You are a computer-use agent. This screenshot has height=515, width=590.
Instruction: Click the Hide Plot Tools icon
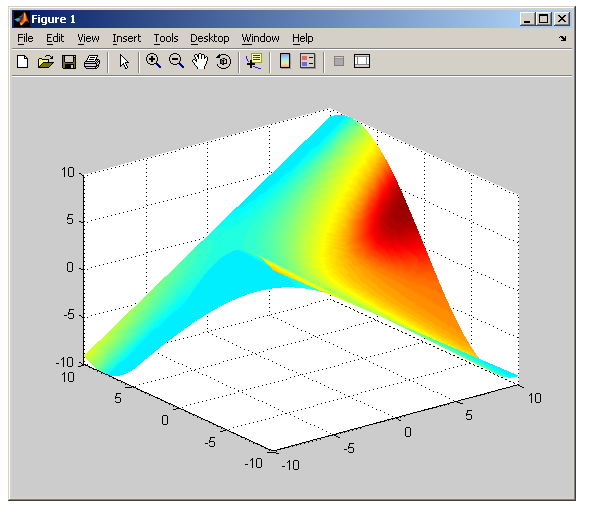(x=339, y=61)
